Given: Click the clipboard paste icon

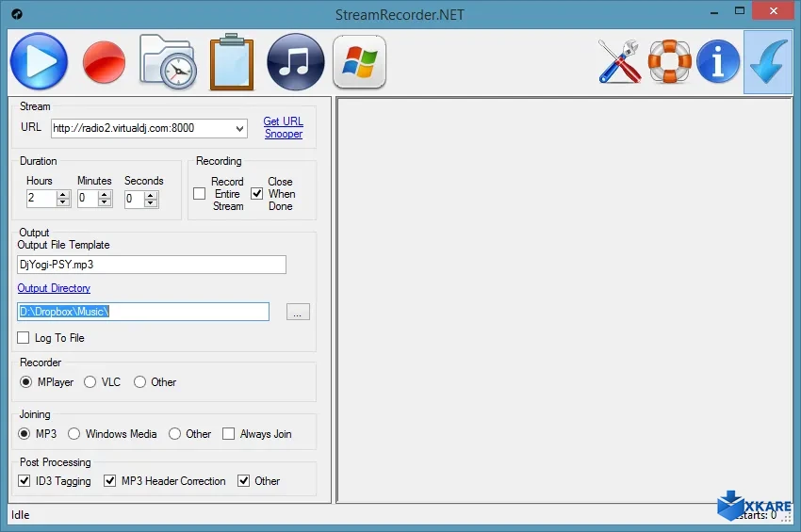Looking at the screenshot, I should click(x=232, y=62).
